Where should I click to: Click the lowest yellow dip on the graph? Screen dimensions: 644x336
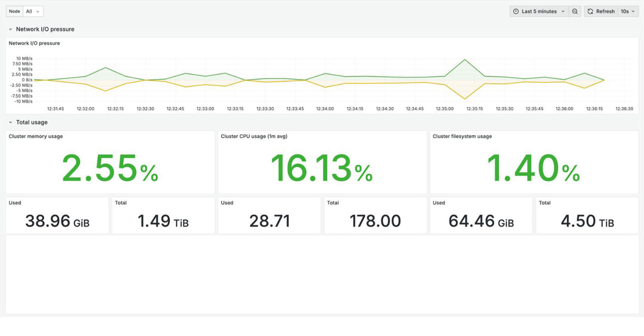(465, 99)
